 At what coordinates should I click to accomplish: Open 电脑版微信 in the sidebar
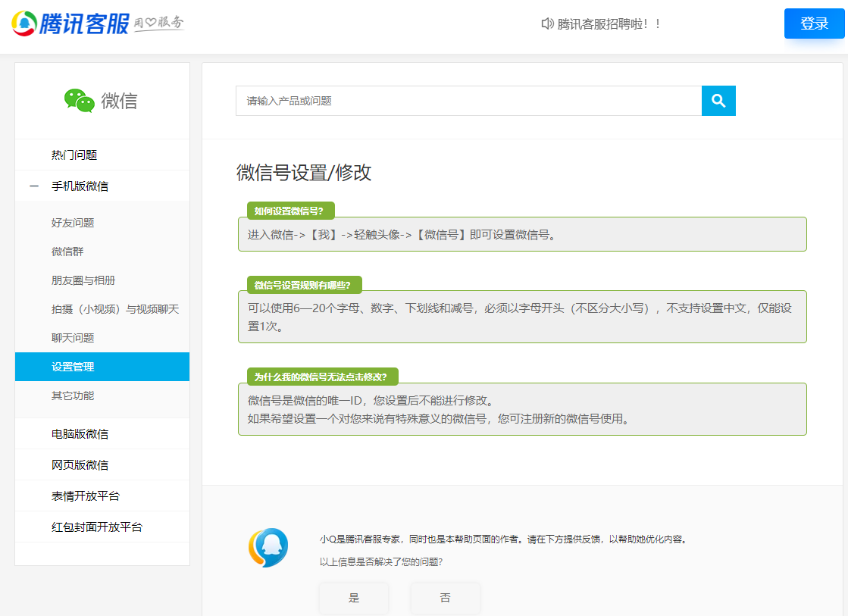(x=80, y=433)
